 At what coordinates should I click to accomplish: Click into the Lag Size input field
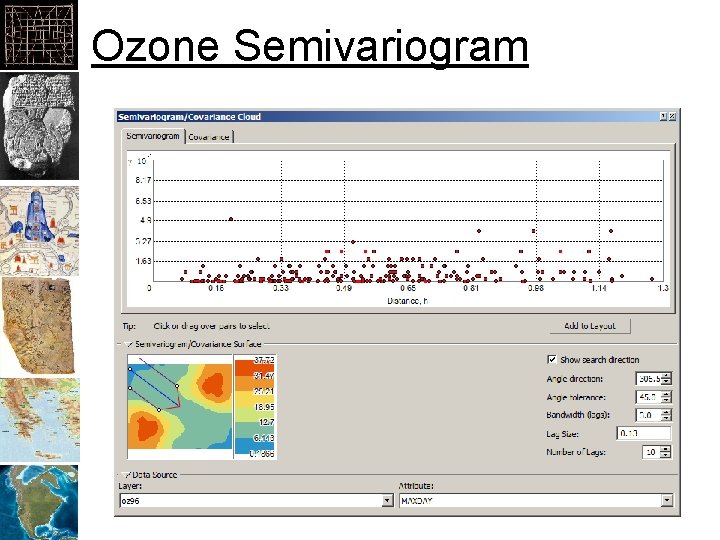(x=644, y=433)
